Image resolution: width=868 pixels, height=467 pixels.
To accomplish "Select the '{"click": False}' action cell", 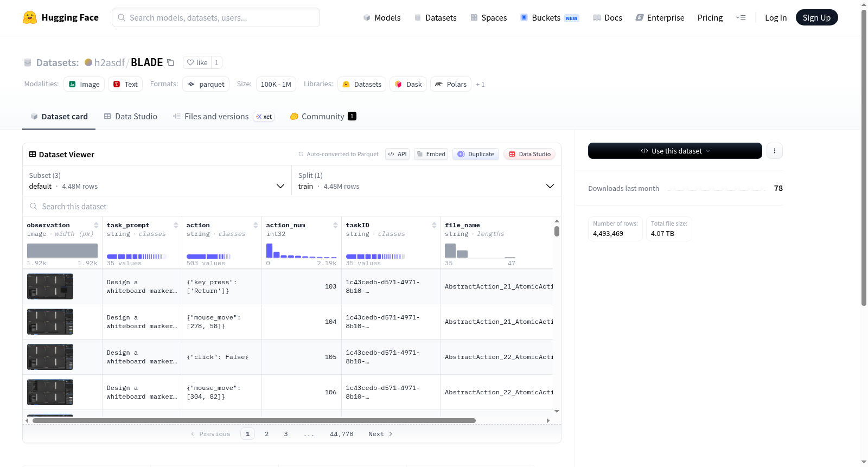I will (x=222, y=357).
